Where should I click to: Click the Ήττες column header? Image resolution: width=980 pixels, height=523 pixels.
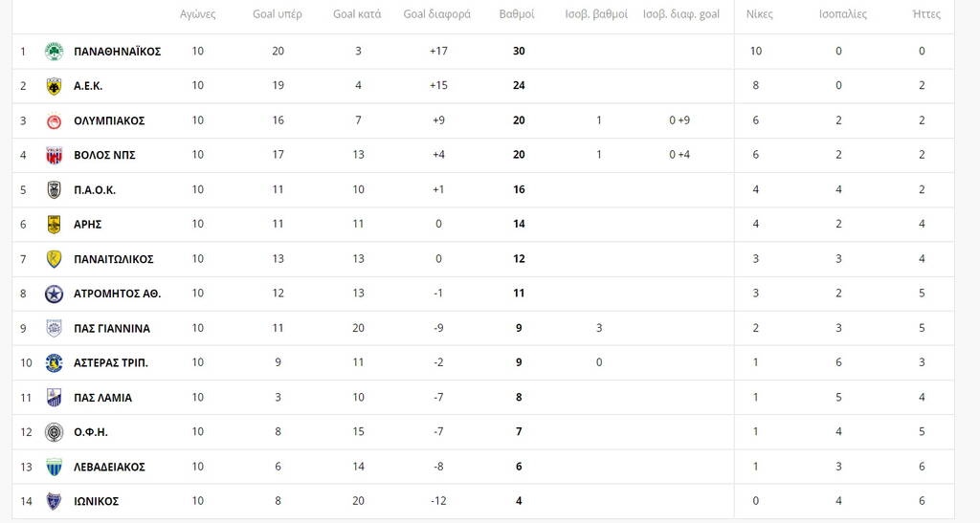(926, 15)
